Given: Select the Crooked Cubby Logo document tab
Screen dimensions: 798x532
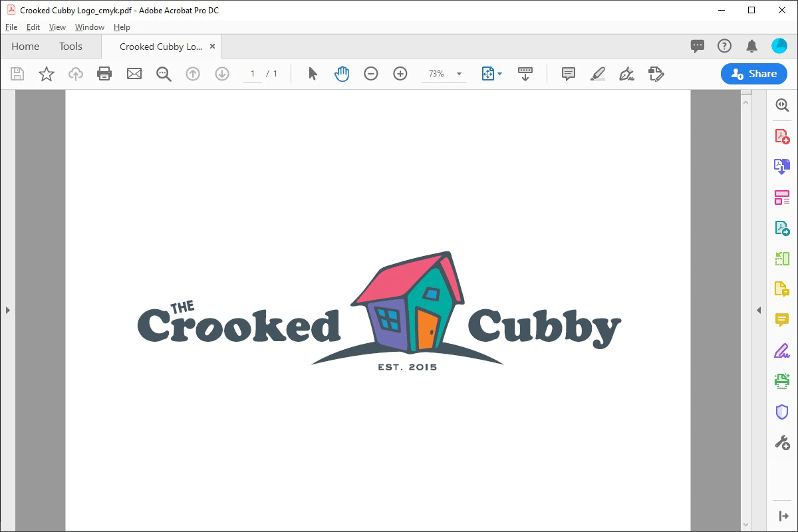Looking at the screenshot, I should tap(161, 47).
